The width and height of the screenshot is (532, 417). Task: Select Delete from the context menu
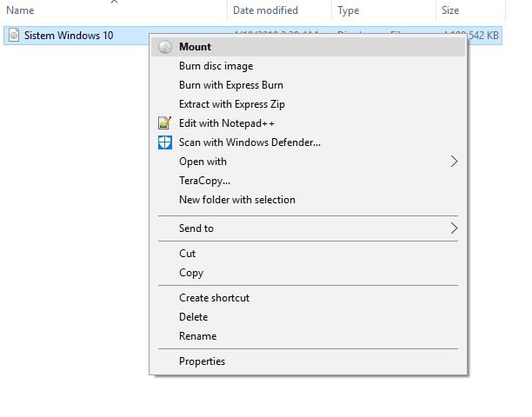click(x=308, y=317)
